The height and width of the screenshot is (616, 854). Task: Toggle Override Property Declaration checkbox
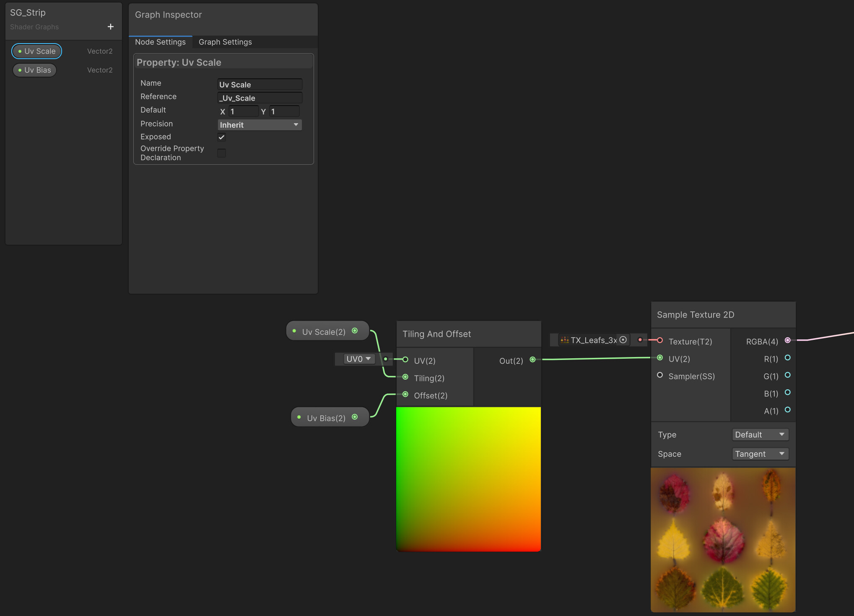(x=221, y=153)
